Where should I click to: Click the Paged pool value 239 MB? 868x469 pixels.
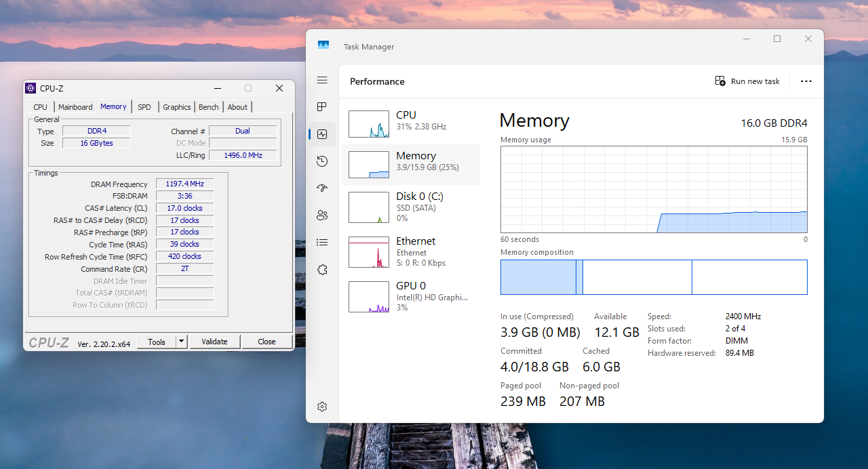click(523, 401)
